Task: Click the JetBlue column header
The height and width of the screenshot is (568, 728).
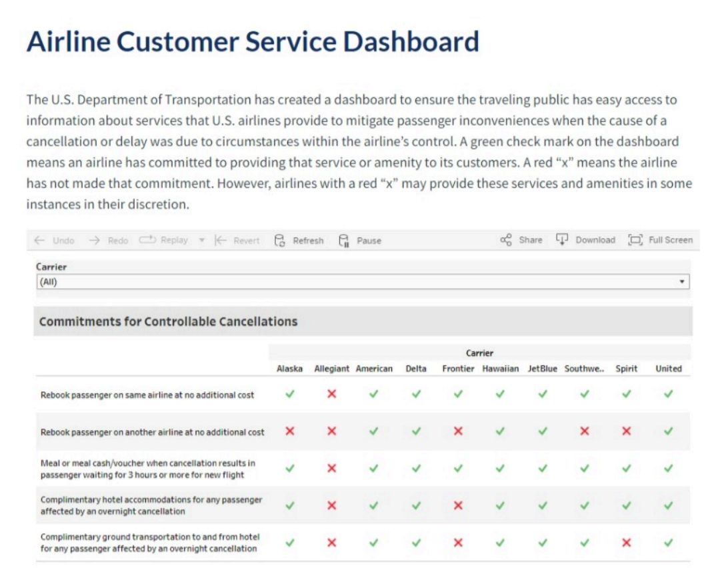Action: pos(542,369)
